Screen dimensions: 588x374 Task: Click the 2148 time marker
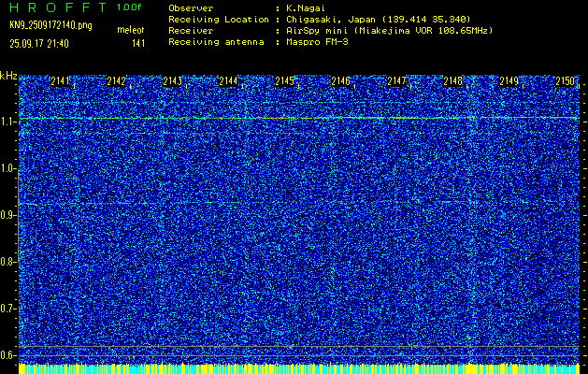[x=452, y=81]
